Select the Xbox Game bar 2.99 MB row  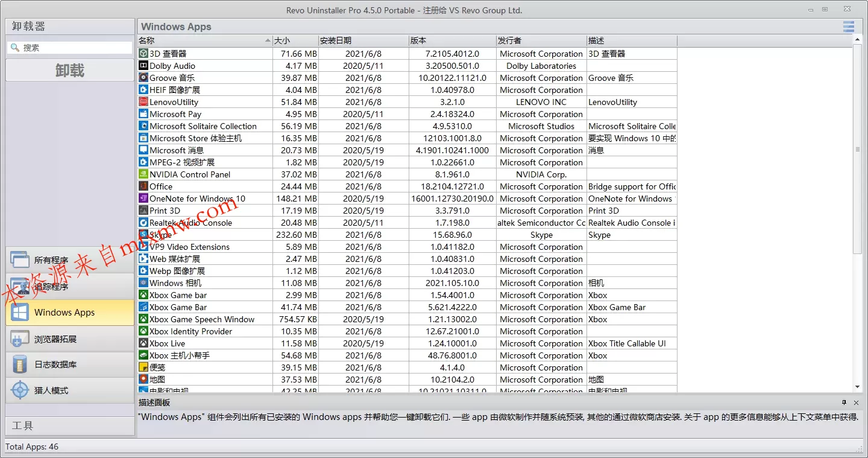coord(407,295)
